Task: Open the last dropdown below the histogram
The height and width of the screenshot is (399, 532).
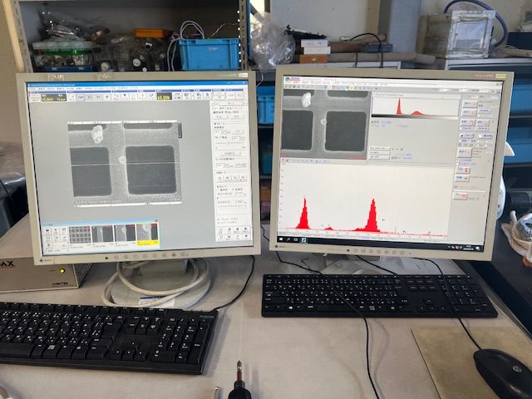Action: coord(379,157)
